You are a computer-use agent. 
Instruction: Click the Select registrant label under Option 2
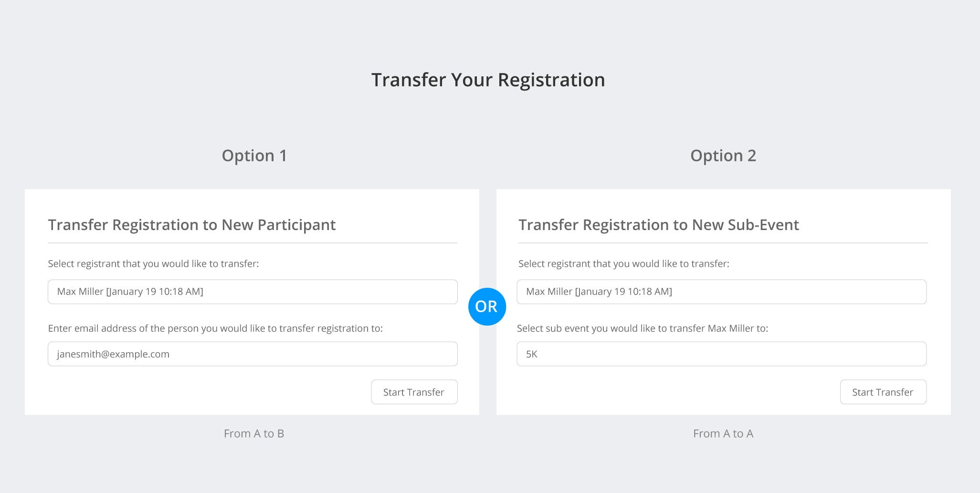point(623,264)
